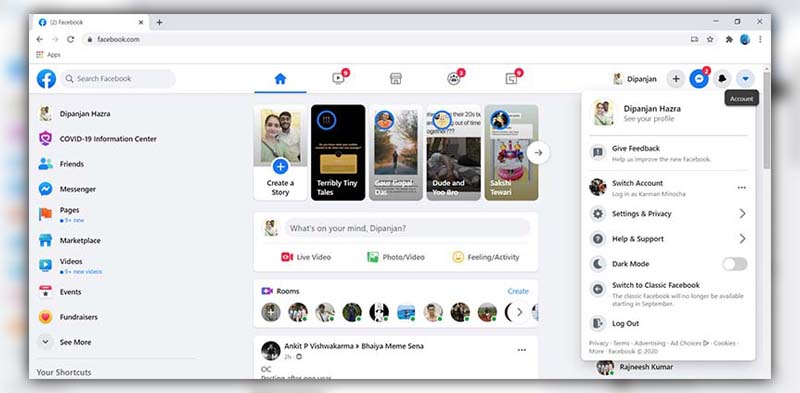The image size is (800, 393).
Task: Open Terribly Tiny Tales story
Action: pyautogui.click(x=338, y=153)
